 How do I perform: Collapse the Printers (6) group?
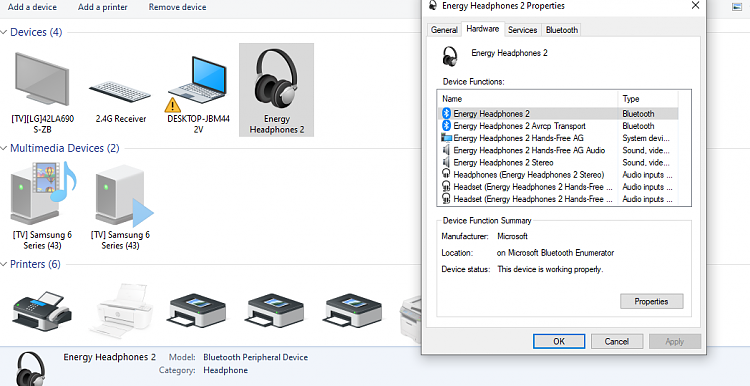(4, 265)
